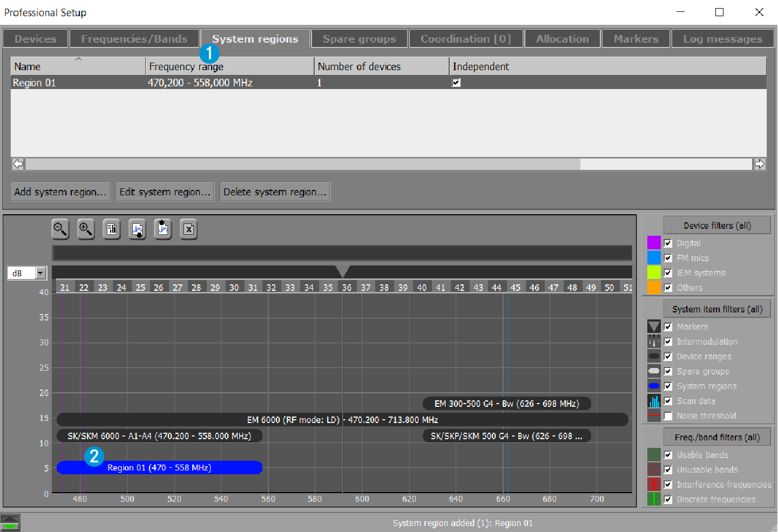Clear scan data with the X document icon

click(x=188, y=229)
